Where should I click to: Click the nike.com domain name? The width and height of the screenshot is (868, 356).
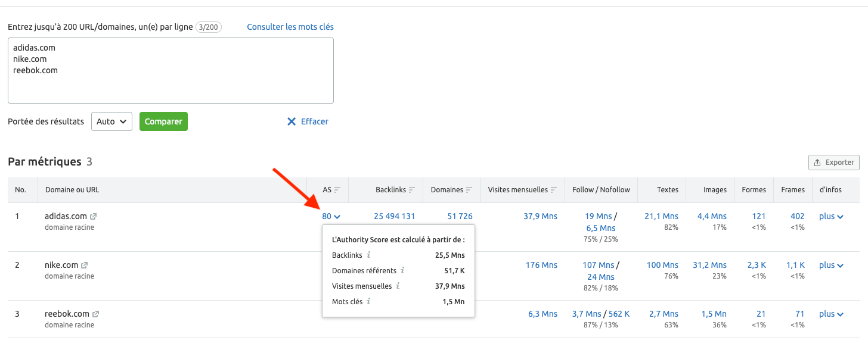click(x=61, y=265)
